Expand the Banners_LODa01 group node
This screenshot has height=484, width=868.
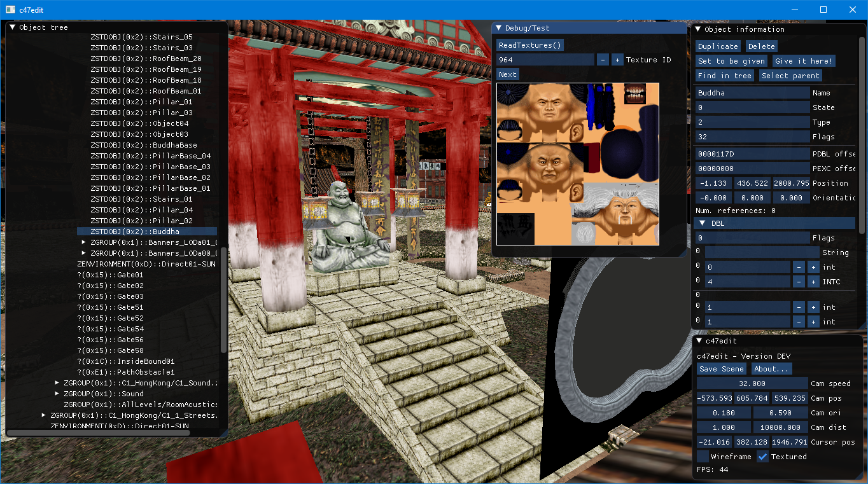tap(83, 242)
